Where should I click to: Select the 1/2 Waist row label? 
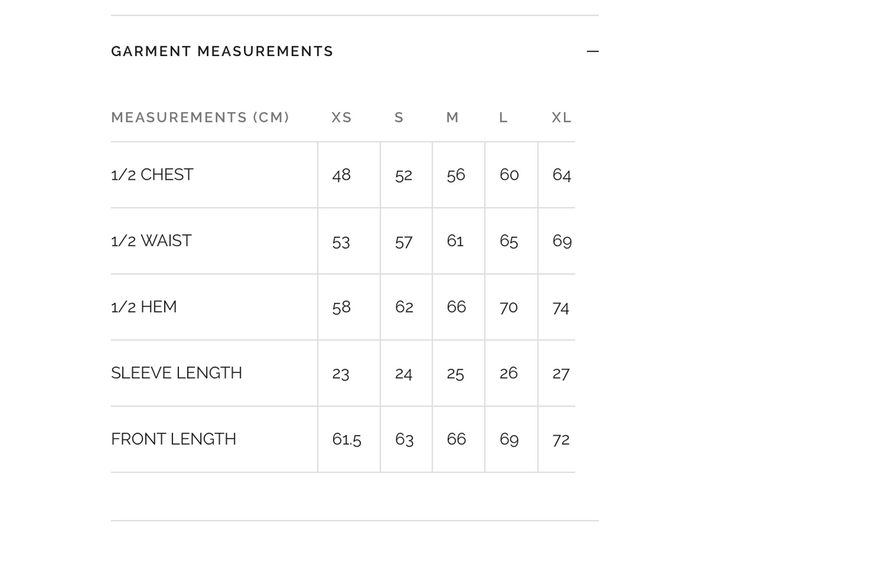(x=152, y=241)
